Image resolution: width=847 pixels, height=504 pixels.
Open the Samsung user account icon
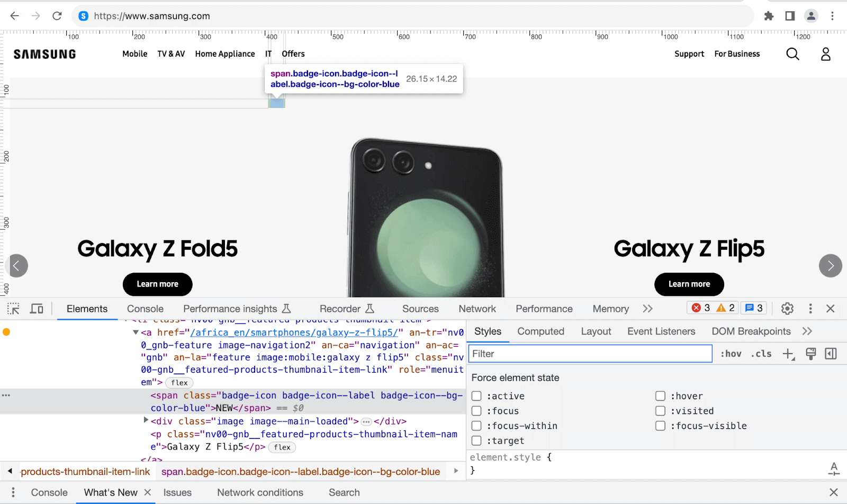[825, 54]
